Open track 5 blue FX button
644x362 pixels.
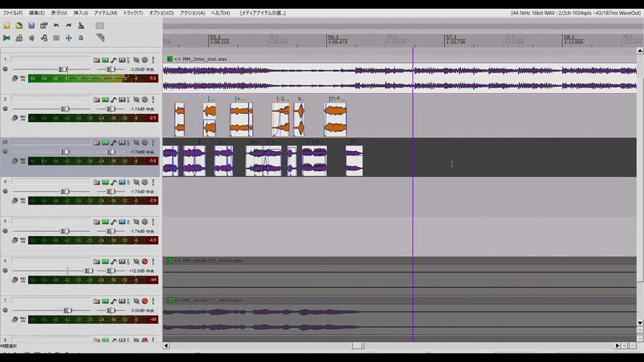tap(122, 222)
